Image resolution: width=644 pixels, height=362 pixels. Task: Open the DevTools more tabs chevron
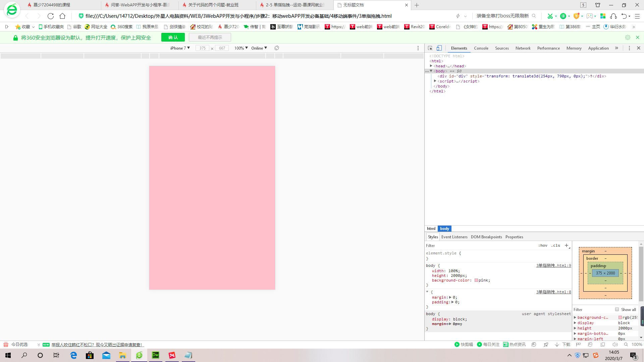point(616,48)
